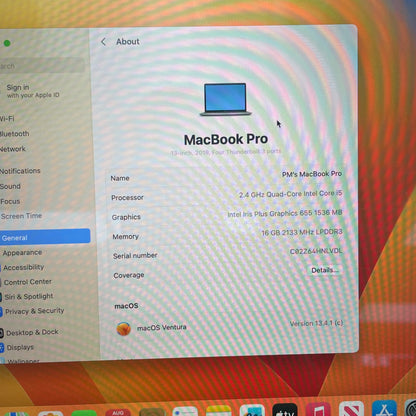Open Desktop & Dock settings
This screenshot has width=416, height=416.
click(x=32, y=332)
